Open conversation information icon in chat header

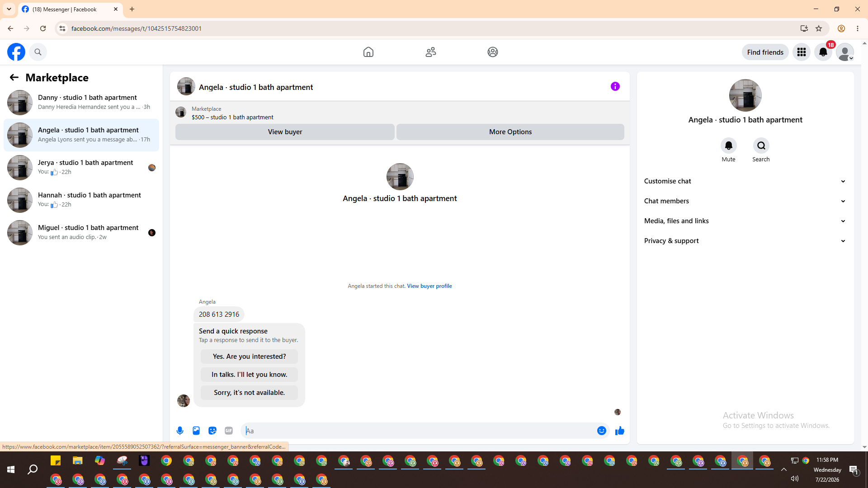pos(615,86)
